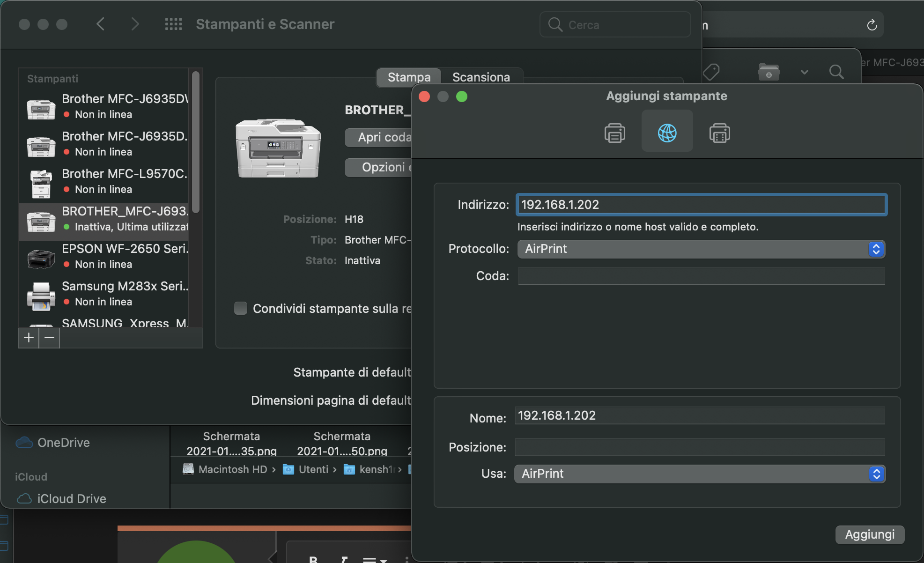Image resolution: width=924 pixels, height=563 pixels.
Task: Click the Apri coda button
Action: pyautogui.click(x=378, y=137)
